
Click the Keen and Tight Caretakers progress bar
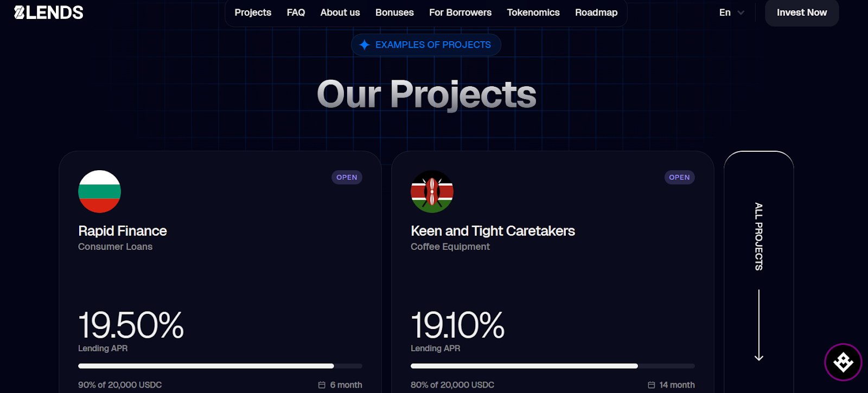553,366
